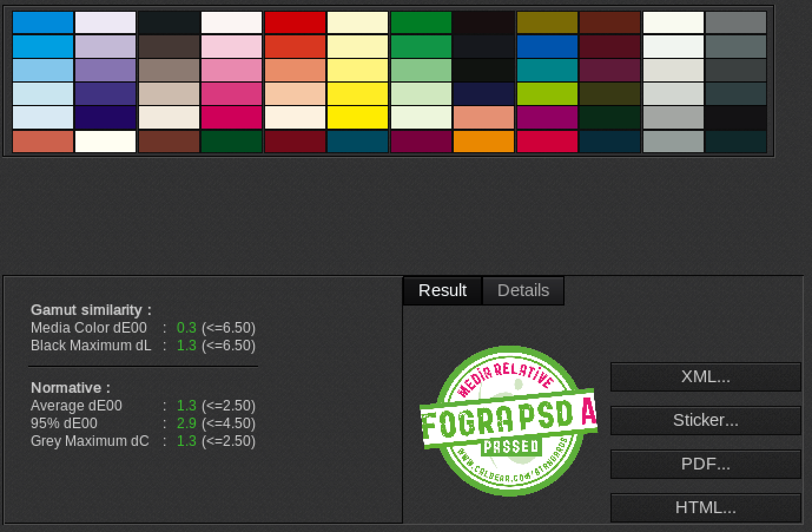Click the reddish-brown patch in top row
The height and width of the screenshot is (532, 812).
click(610, 23)
